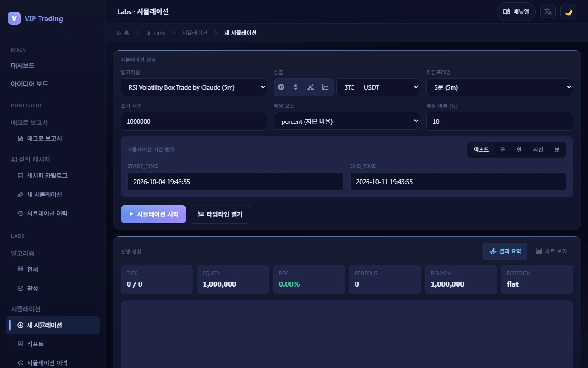Switch time range to 분
The width and height of the screenshot is (588, 368).
557,149
